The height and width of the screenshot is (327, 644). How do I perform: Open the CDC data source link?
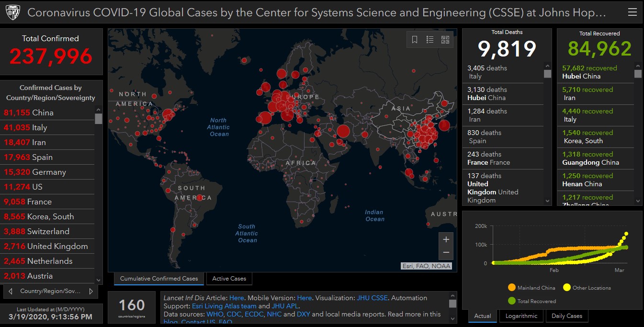[234, 314]
